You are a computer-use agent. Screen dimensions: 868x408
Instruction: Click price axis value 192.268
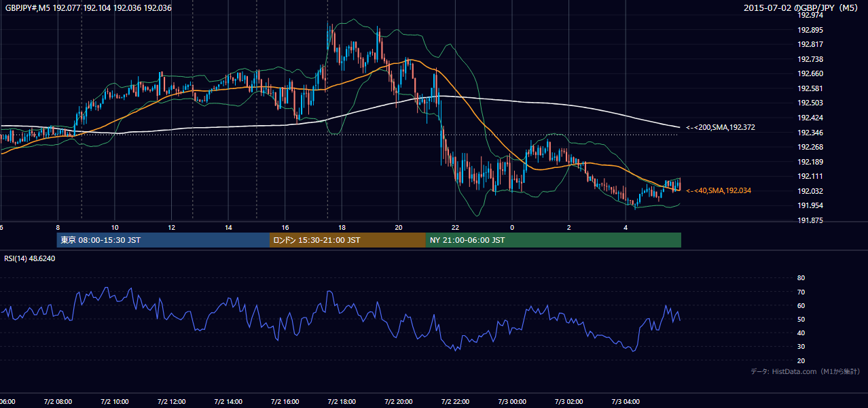click(x=810, y=147)
